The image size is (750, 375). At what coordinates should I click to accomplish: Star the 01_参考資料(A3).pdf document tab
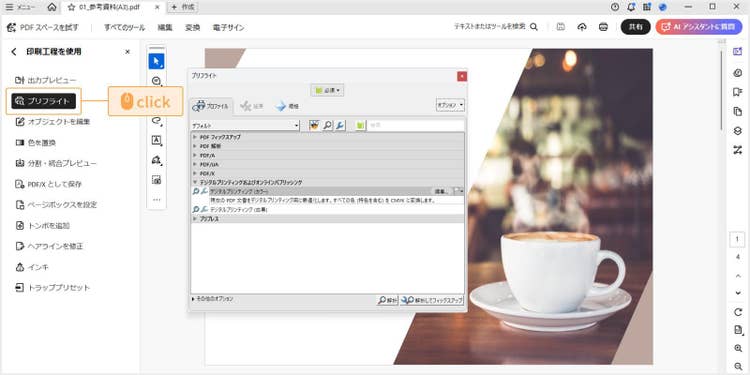71,7
